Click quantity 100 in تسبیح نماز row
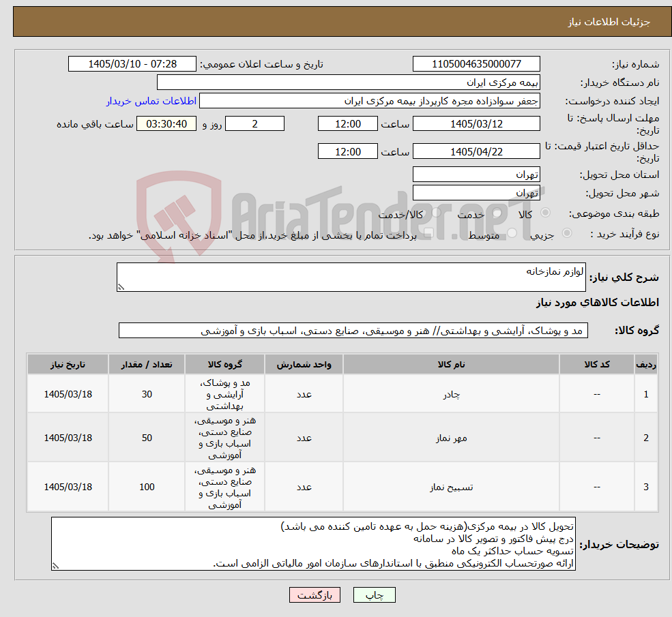The width and height of the screenshot is (672, 617). coord(147,487)
